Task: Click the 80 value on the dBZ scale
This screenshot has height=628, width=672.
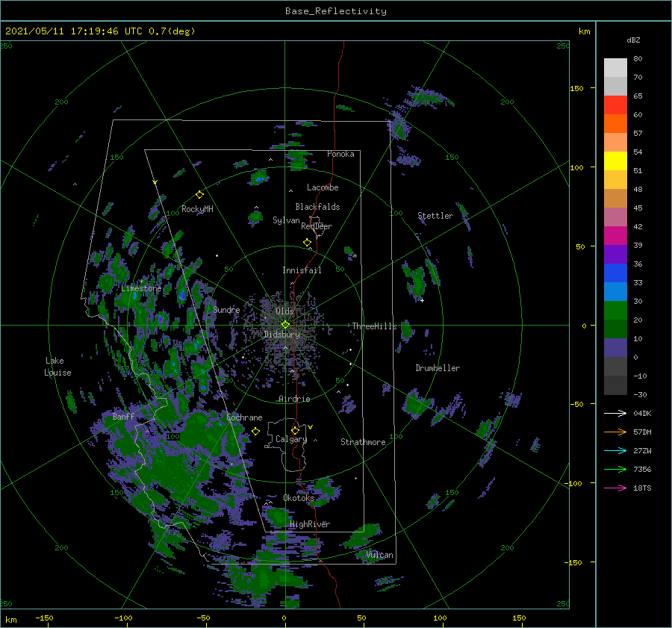Action: (638, 59)
